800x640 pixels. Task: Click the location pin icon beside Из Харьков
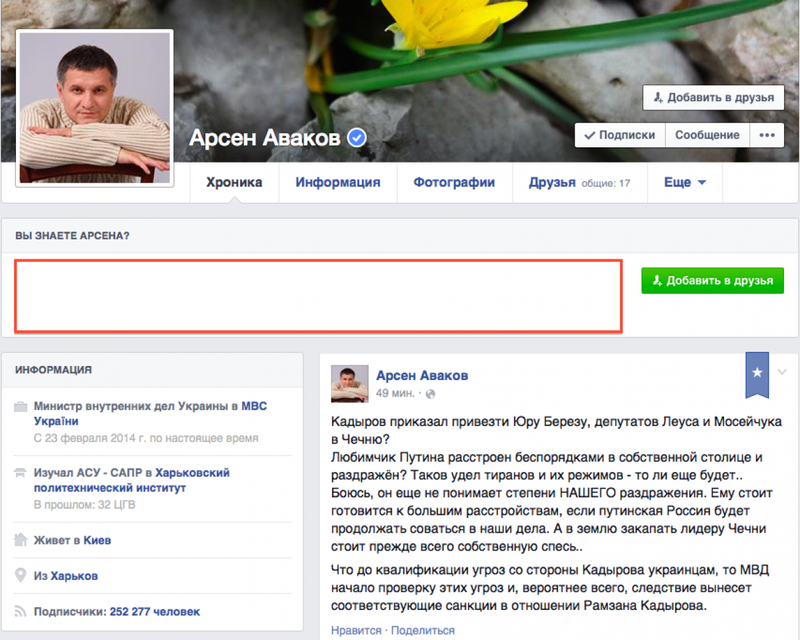(x=20, y=574)
